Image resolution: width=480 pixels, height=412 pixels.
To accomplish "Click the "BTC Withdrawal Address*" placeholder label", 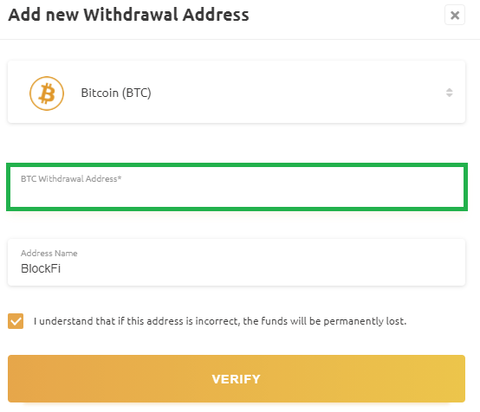I will (x=71, y=179).
